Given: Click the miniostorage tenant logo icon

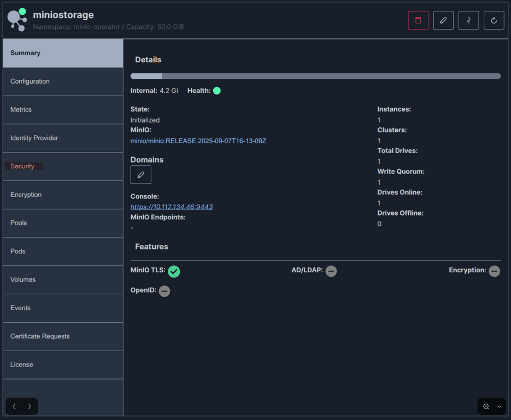Looking at the screenshot, I should [x=17, y=20].
